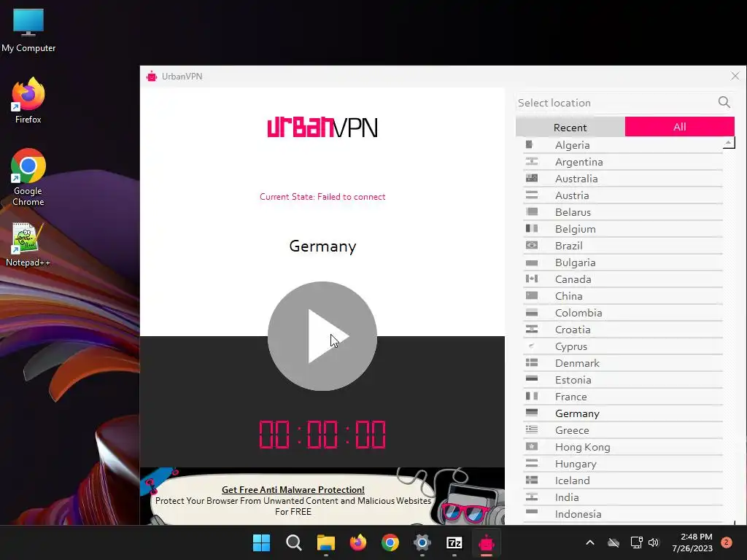Screen dimensions: 747x560
Task: Open Firefox desktop shortcut
Action: 28,101
